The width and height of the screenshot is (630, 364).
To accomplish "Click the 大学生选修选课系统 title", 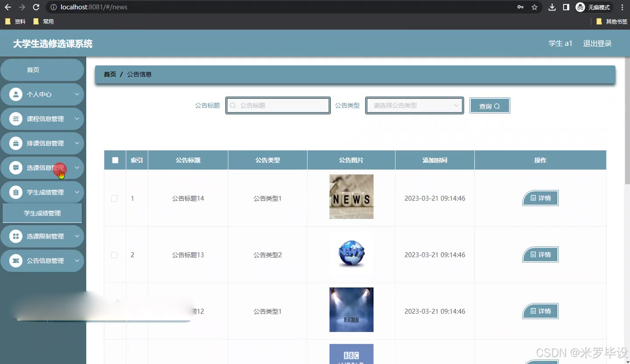I will [x=53, y=44].
